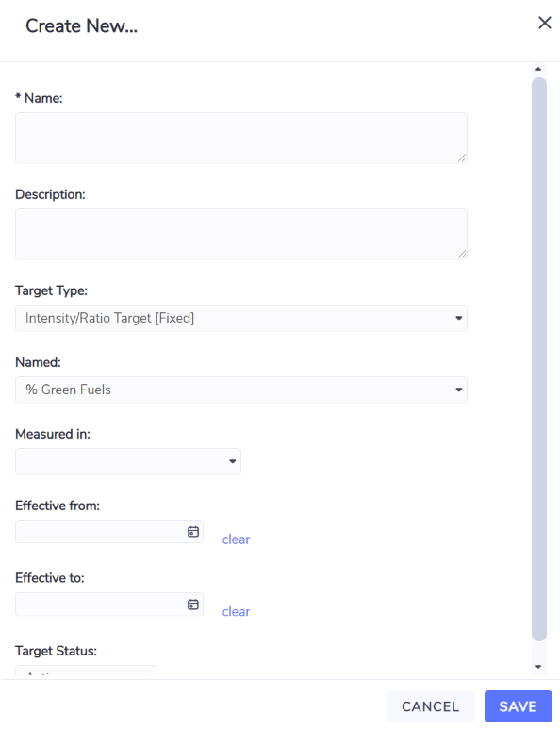
Task: Click the scrollbar down arrow
Action: click(x=538, y=667)
